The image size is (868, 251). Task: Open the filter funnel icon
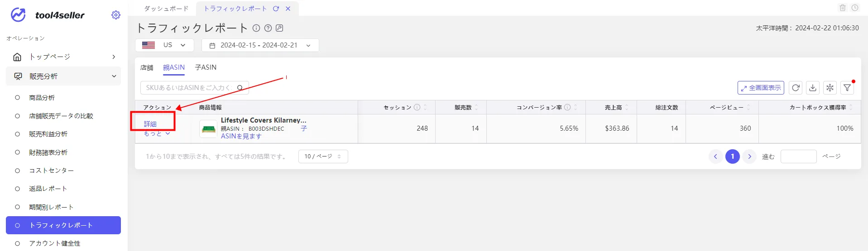click(x=847, y=88)
